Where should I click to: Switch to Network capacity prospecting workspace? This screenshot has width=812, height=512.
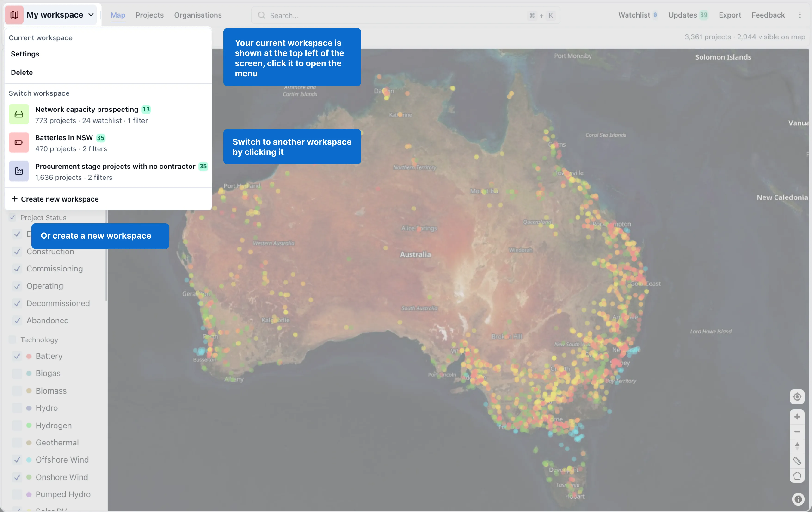tap(108, 115)
